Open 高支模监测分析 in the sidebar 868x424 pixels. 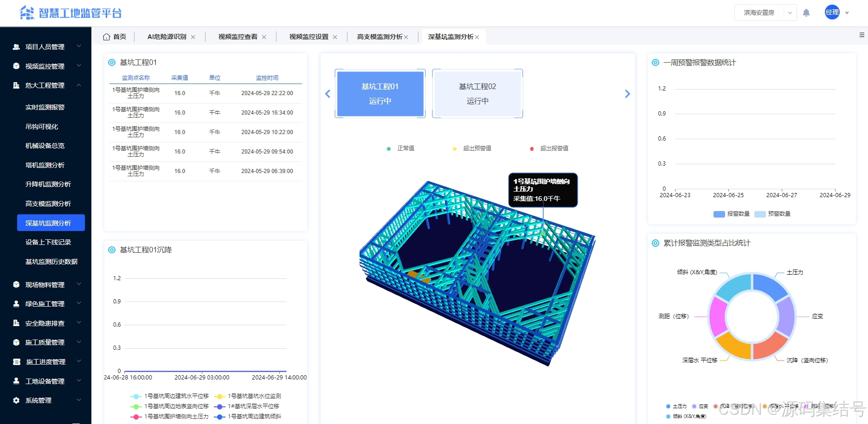48,204
